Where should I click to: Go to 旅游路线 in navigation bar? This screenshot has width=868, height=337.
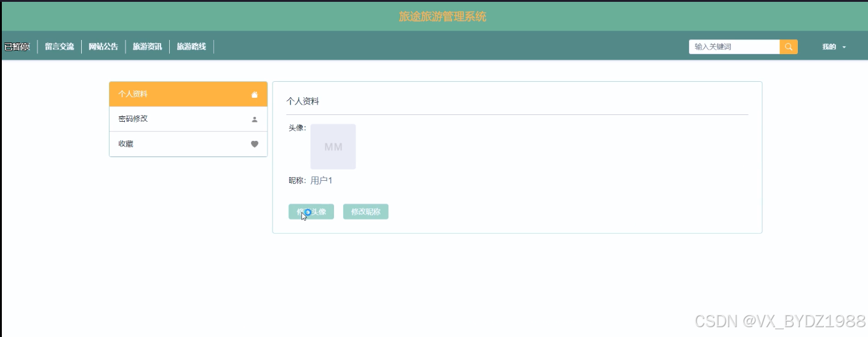pyautogui.click(x=192, y=47)
